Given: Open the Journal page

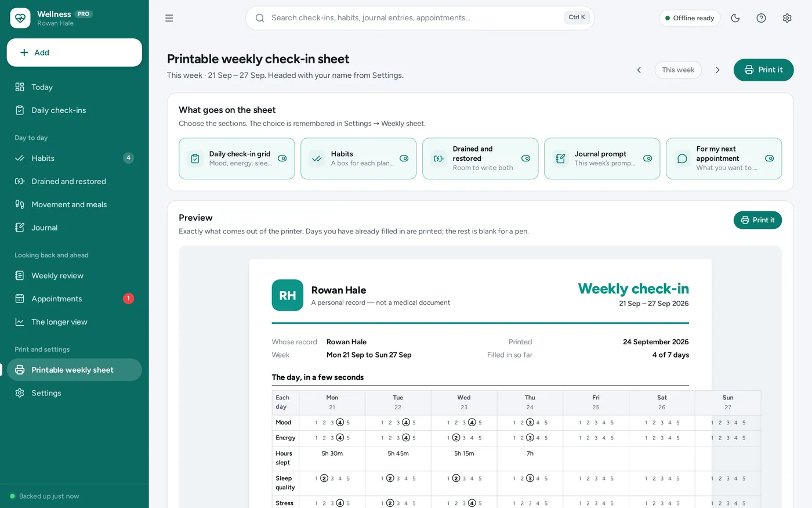Looking at the screenshot, I should coord(74,228).
